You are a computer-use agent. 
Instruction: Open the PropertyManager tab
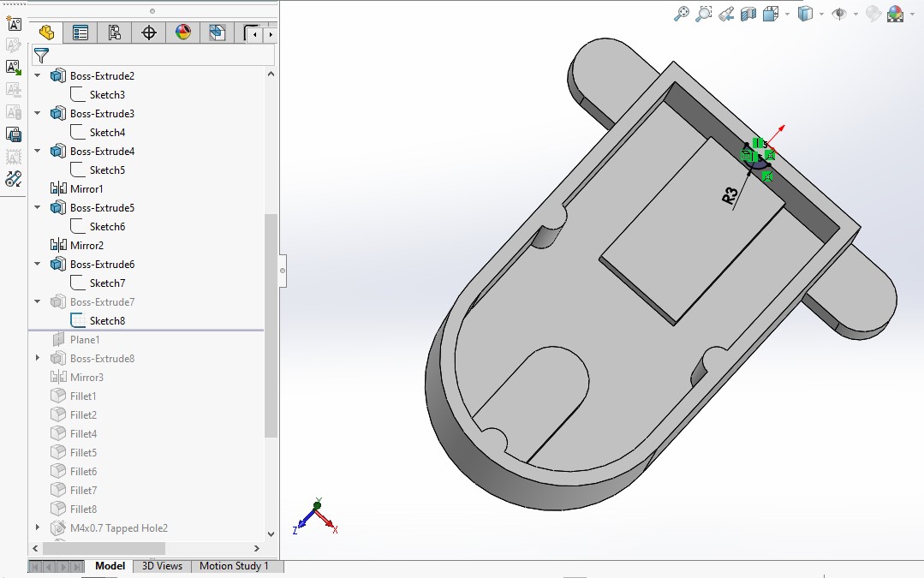click(80, 33)
